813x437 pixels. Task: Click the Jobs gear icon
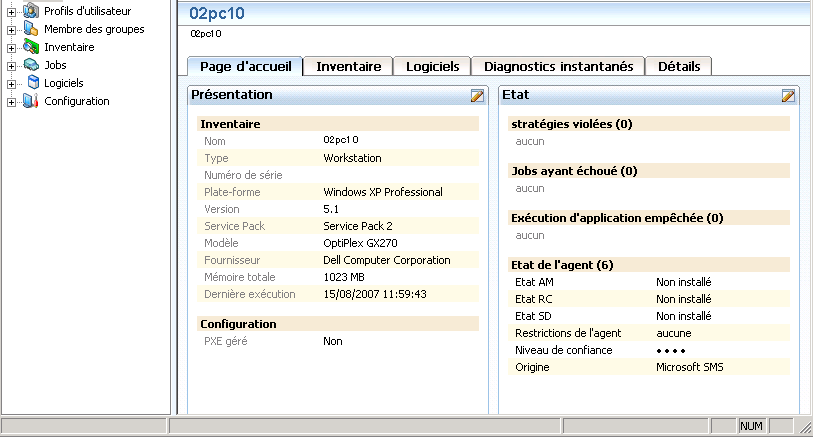pos(32,65)
